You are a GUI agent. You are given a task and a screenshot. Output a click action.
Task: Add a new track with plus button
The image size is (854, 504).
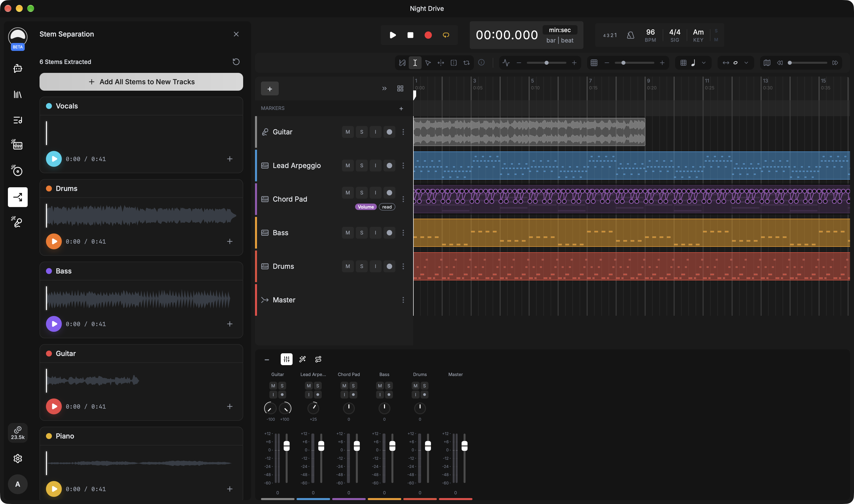[270, 88]
